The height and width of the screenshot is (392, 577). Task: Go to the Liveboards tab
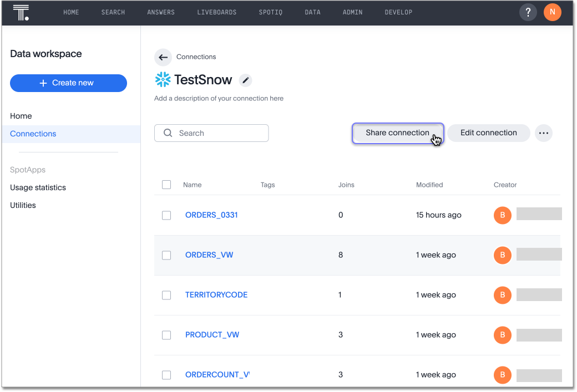[x=216, y=12]
